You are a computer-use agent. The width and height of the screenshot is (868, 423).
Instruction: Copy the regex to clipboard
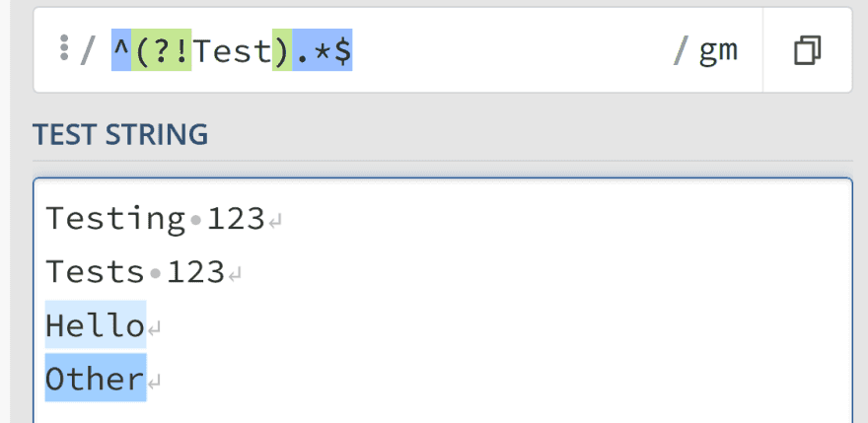tap(807, 50)
